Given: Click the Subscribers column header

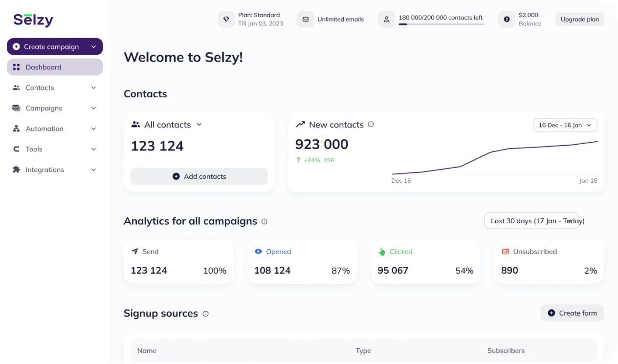Looking at the screenshot, I should 506,351.
